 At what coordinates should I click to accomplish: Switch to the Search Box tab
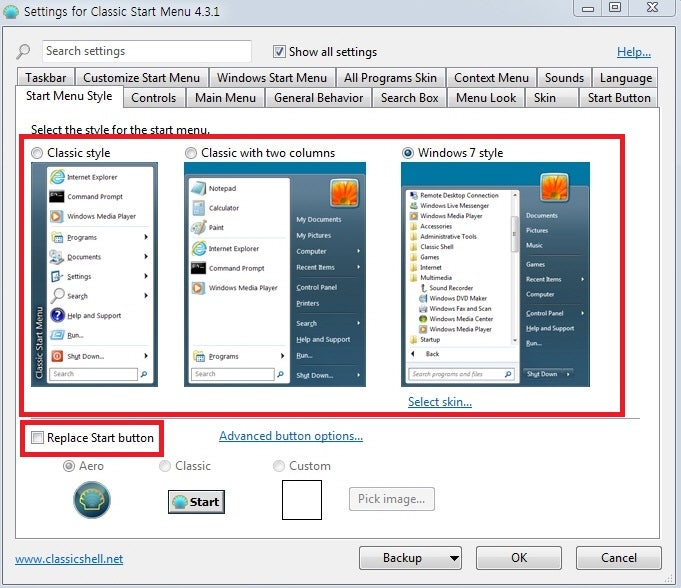pos(410,98)
